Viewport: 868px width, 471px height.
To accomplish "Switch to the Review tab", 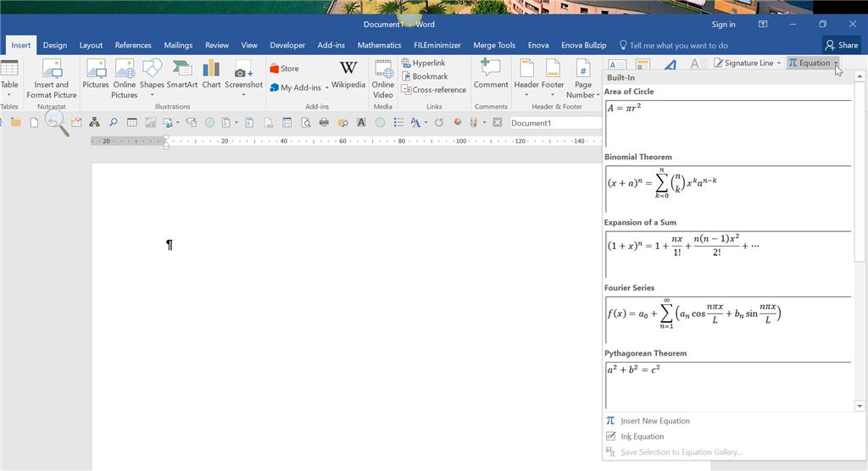I will point(217,46).
